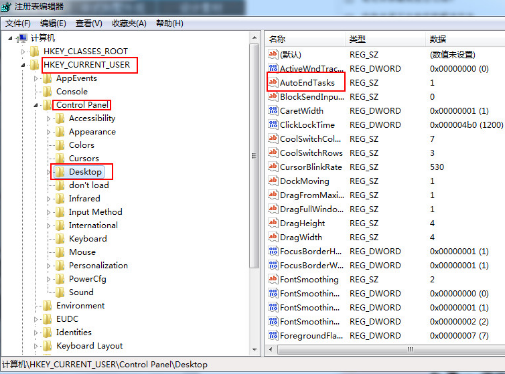Image resolution: width=505 pixels, height=374 pixels.
Task: Click the HKEY_CURRENT_USER folder icon
Action: [34, 65]
